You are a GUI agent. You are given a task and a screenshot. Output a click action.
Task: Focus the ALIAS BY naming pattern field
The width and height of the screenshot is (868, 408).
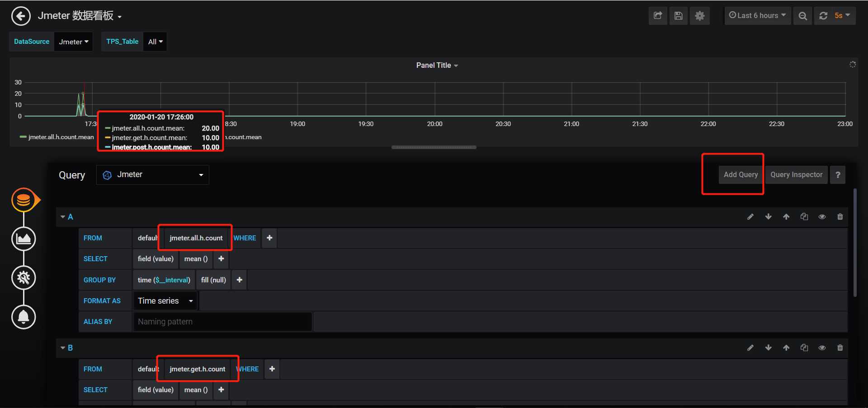click(222, 322)
